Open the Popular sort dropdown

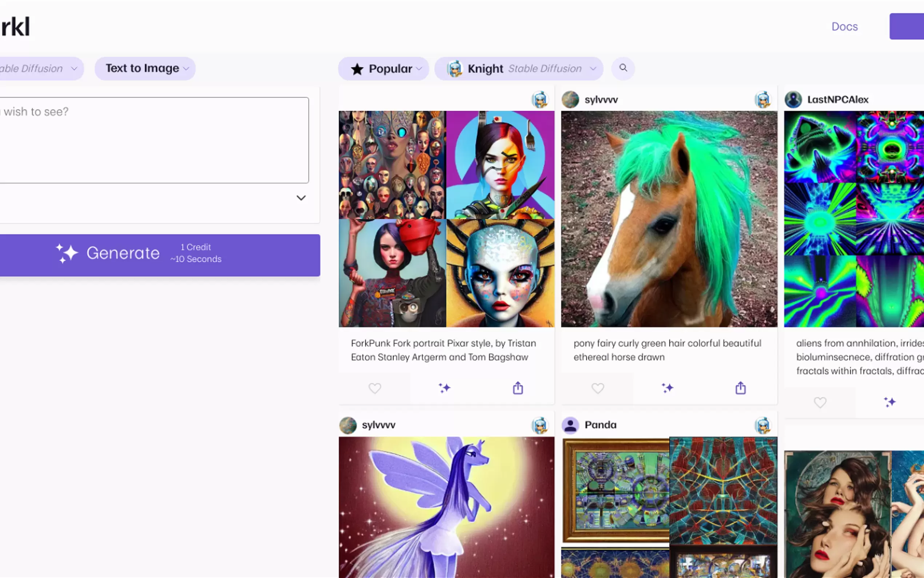pyautogui.click(x=383, y=69)
